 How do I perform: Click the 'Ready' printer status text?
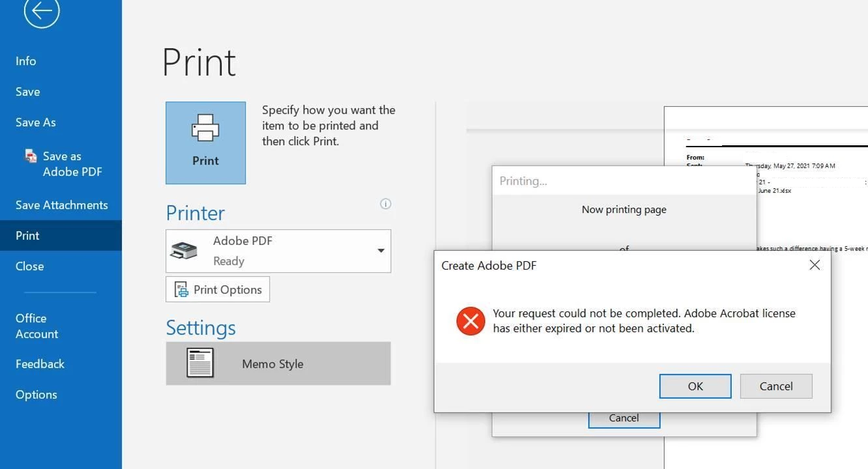229,261
